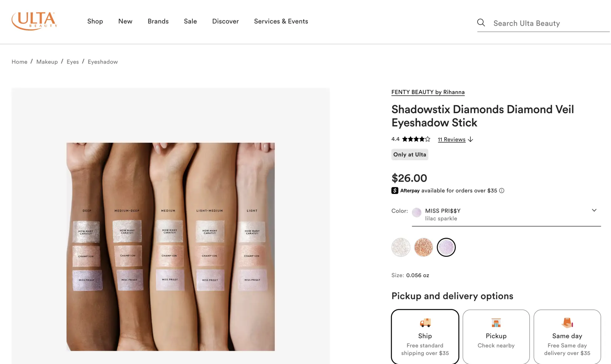Click the Afterpay logo icon
This screenshot has height=364, width=611.
point(395,191)
